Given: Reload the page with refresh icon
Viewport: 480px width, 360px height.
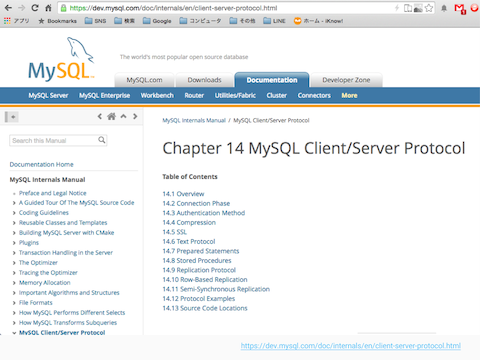Looking at the screenshot, I should tap(35, 8).
